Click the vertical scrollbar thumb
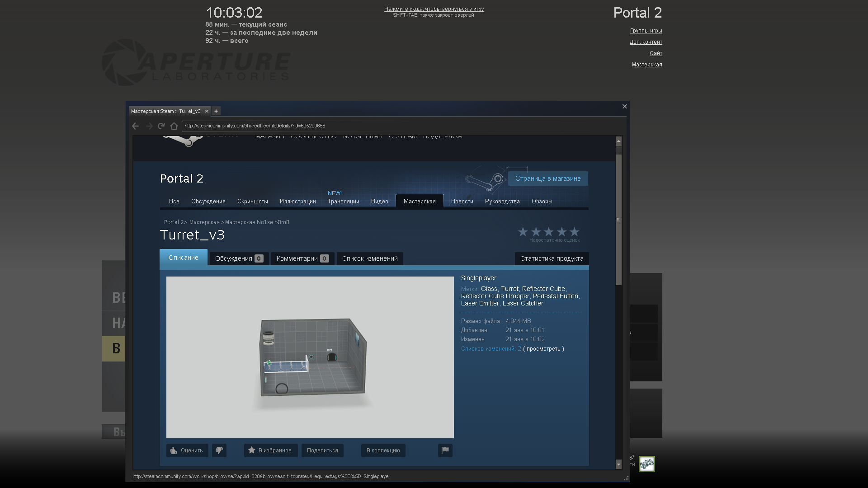Image resolution: width=868 pixels, height=488 pixels. 618,220
